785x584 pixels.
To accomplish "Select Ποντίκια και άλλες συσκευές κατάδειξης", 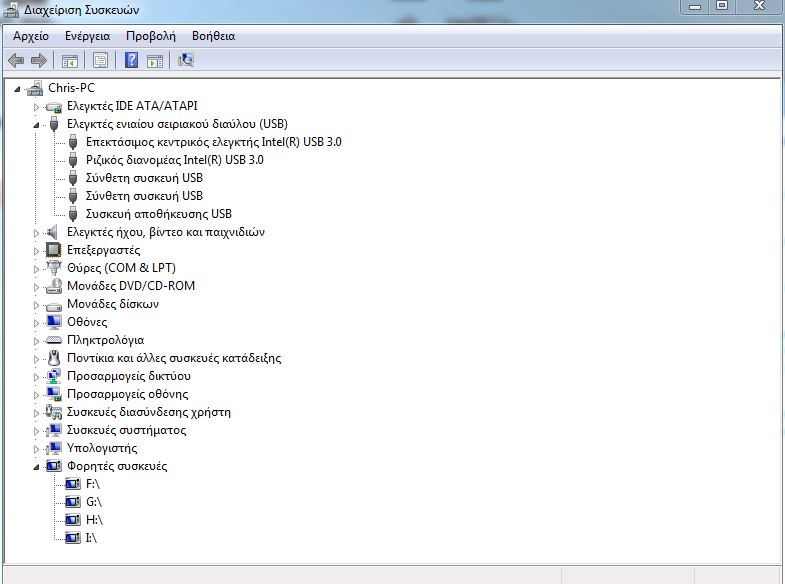I will [x=174, y=358].
